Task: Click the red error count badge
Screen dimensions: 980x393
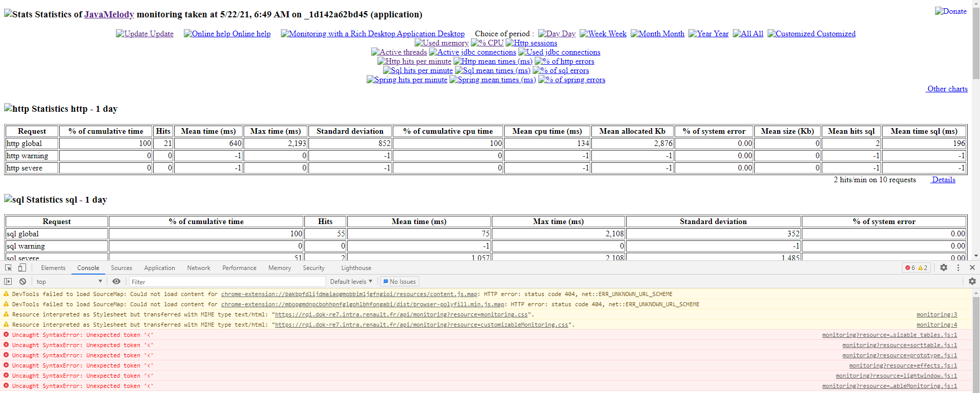Action: coord(910,267)
